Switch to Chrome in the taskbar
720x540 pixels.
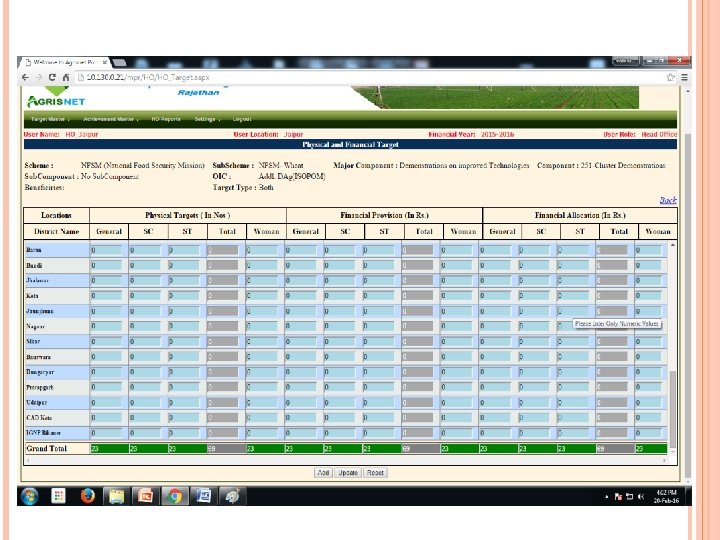(174, 496)
